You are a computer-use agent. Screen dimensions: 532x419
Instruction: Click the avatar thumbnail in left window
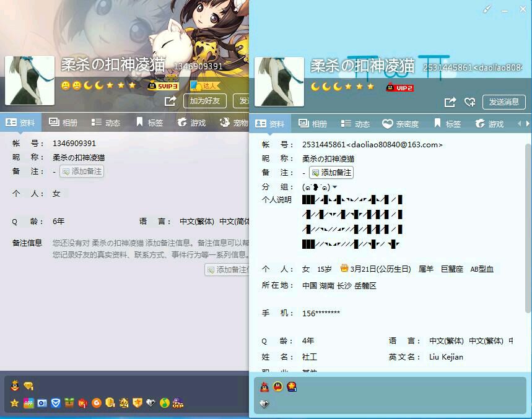pyautogui.click(x=30, y=80)
